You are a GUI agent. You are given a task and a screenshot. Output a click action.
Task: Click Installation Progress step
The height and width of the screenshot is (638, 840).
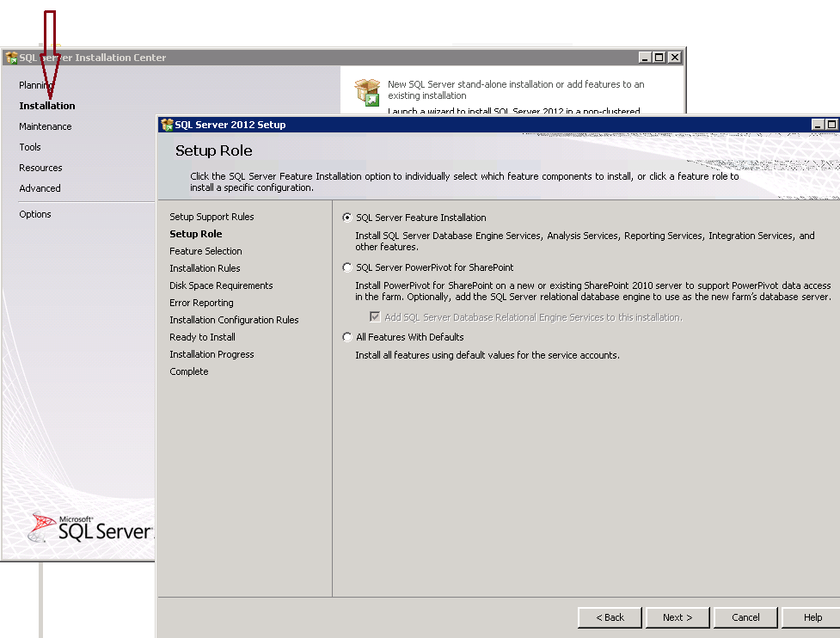[x=212, y=354]
